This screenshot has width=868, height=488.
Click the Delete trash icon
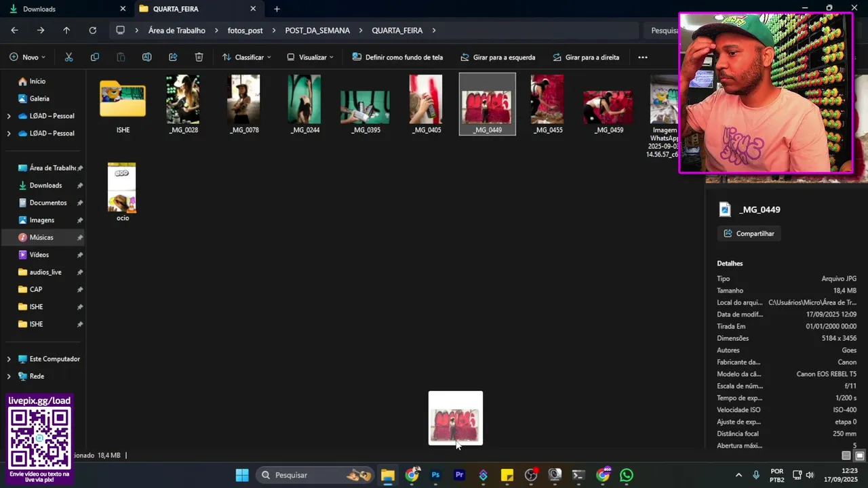coord(199,58)
